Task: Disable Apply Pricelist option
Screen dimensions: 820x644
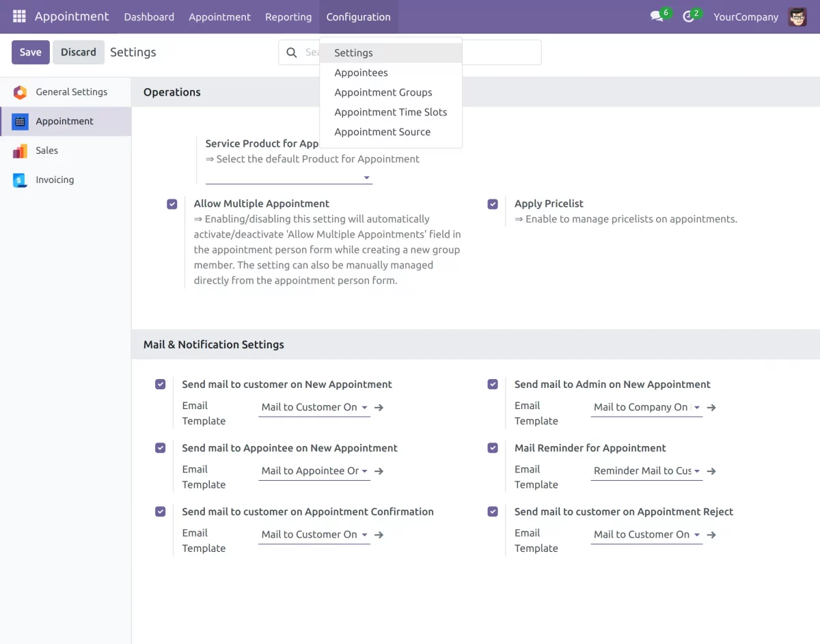Action: coord(493,204)
